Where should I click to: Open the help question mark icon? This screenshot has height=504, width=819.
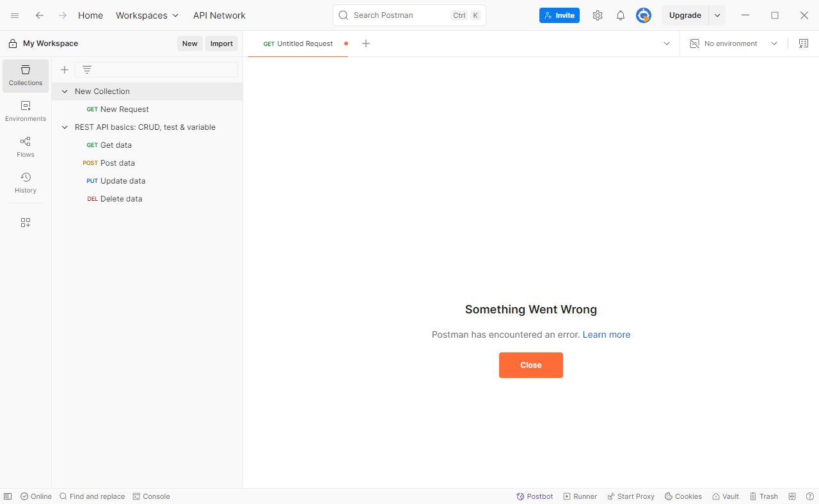coord(810,496)
